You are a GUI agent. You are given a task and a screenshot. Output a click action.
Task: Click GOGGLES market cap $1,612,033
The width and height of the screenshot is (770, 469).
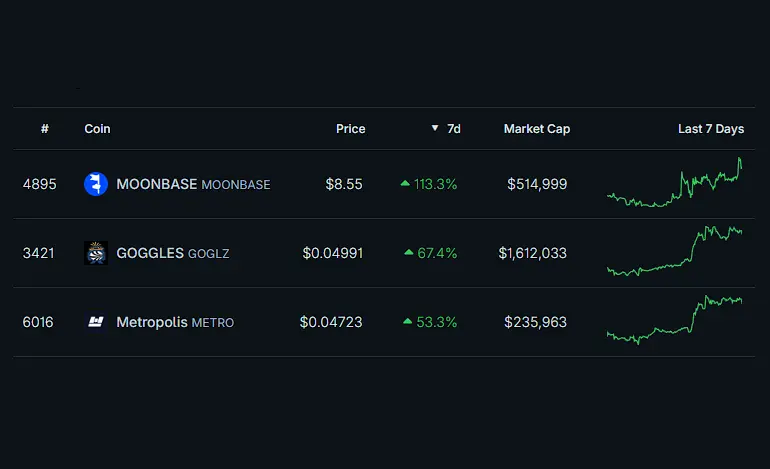click(x=533, y=253)
